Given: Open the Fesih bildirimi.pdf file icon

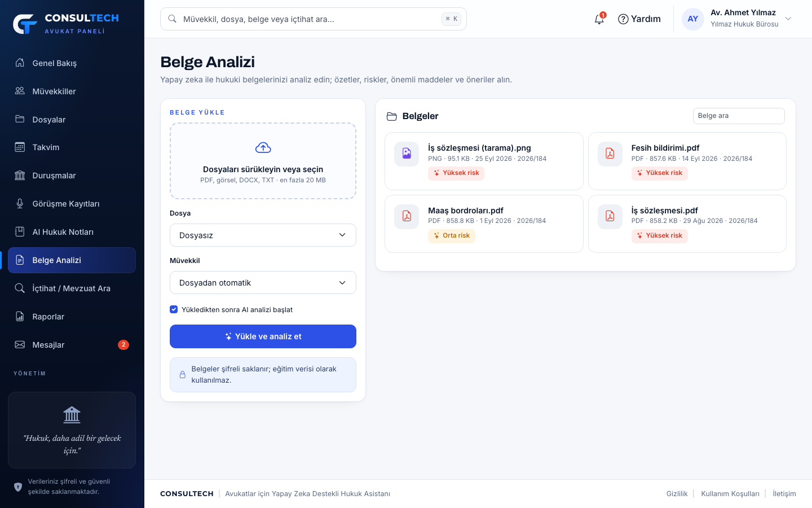Looking at the screenshot, I should point(610,154).
